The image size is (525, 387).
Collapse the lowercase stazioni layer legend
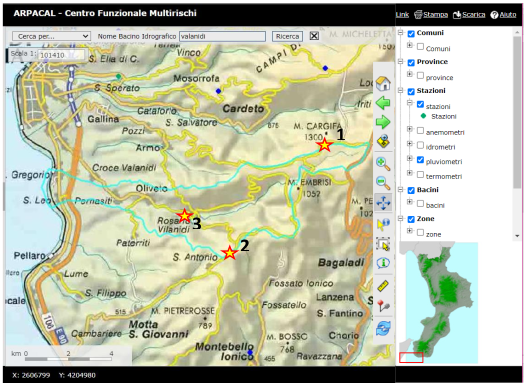(x=409, y=103)
